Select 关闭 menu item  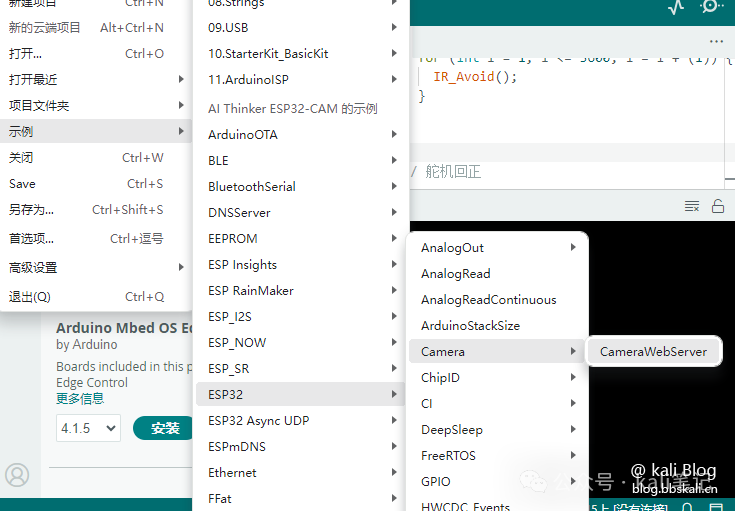96,158
